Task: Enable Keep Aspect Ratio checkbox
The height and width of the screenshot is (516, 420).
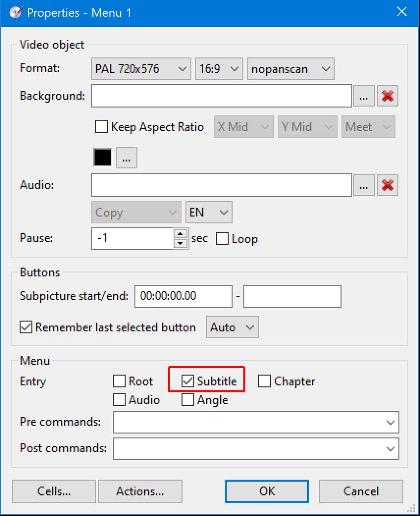Action: point(102,127)
